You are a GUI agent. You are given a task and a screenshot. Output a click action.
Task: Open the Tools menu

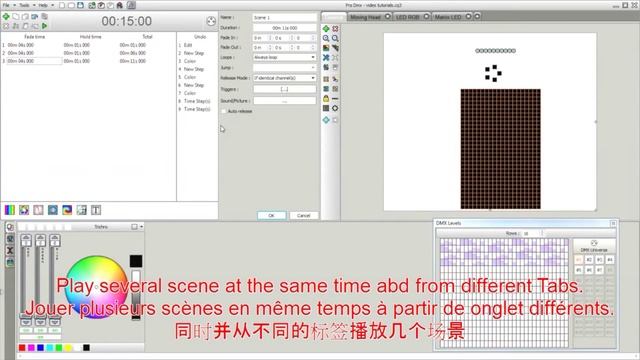click(24, 5)
